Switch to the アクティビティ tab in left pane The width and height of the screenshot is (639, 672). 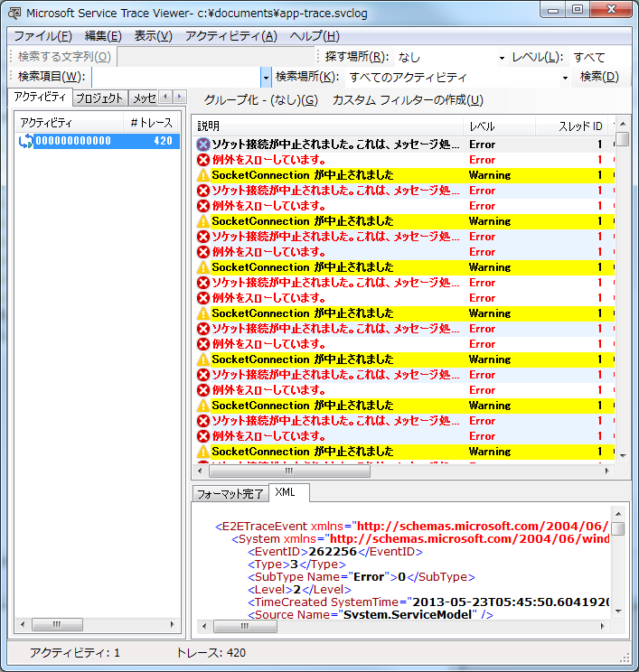[40, 97]
